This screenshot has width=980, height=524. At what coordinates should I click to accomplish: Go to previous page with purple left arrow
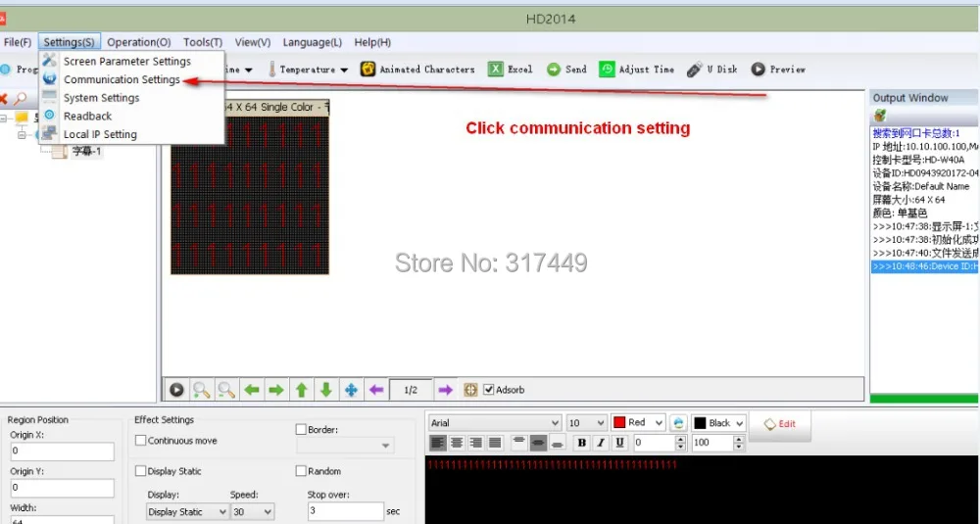click(x=376, y=390)
